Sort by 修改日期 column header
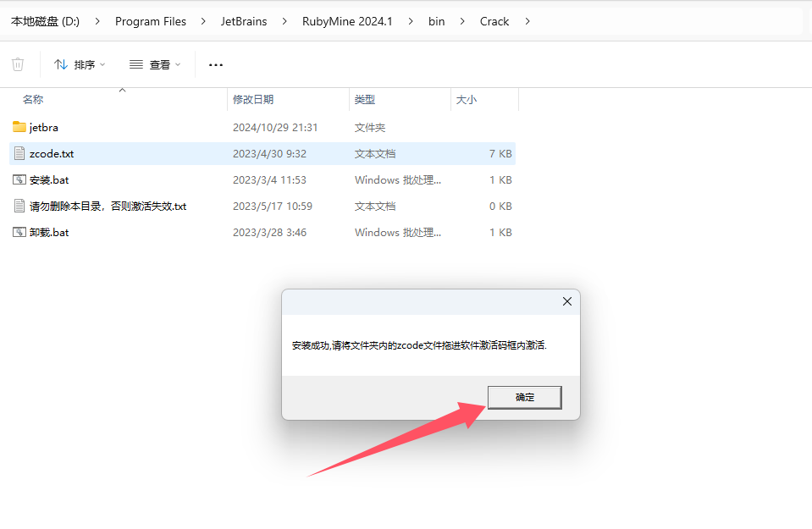This screenshot has width=812, height=529. pyautogui.click(x=253, y=99)
